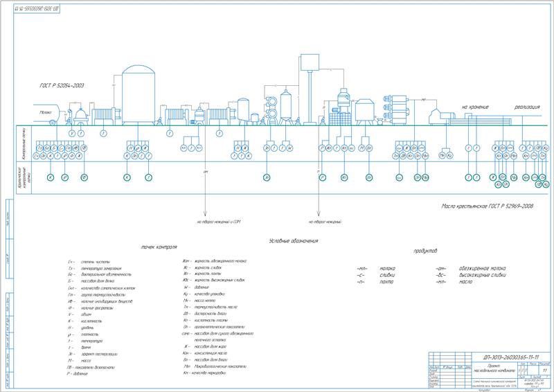This screenshot has height=392, width=554.
Task: Click the обезжиренное молоко product legend entry
Action: click(471, 269)
